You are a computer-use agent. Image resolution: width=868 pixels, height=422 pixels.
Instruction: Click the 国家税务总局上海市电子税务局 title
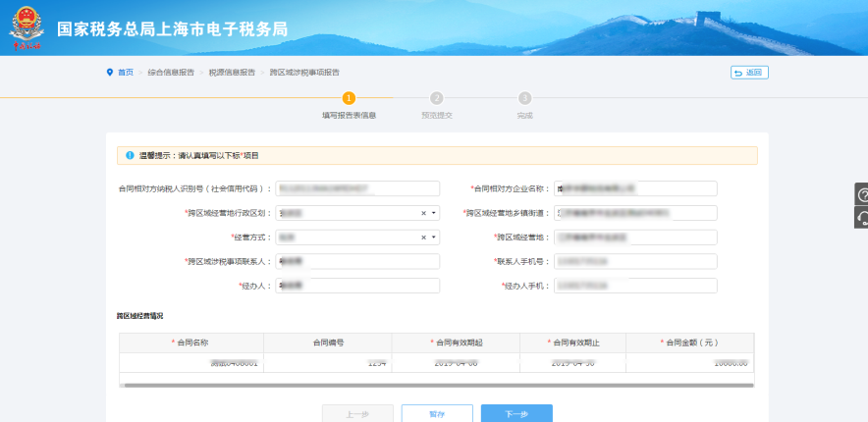pyautogui.click(x=172, y=29)
